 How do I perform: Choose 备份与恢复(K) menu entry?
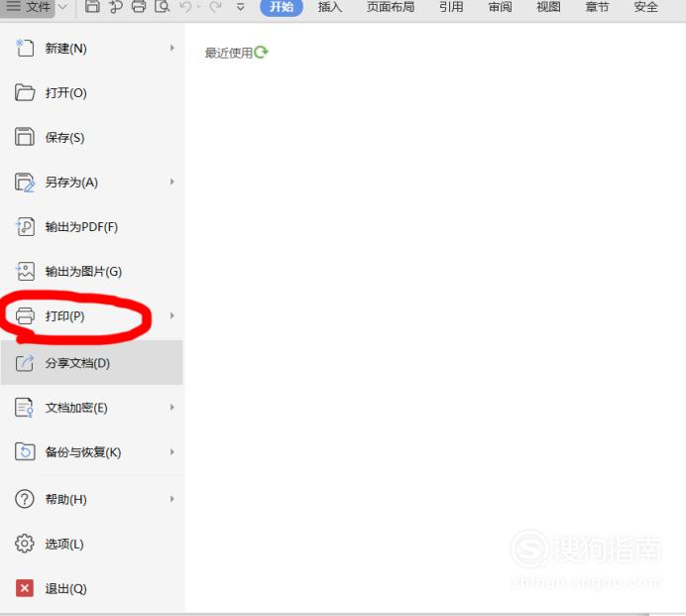(92, 452)
